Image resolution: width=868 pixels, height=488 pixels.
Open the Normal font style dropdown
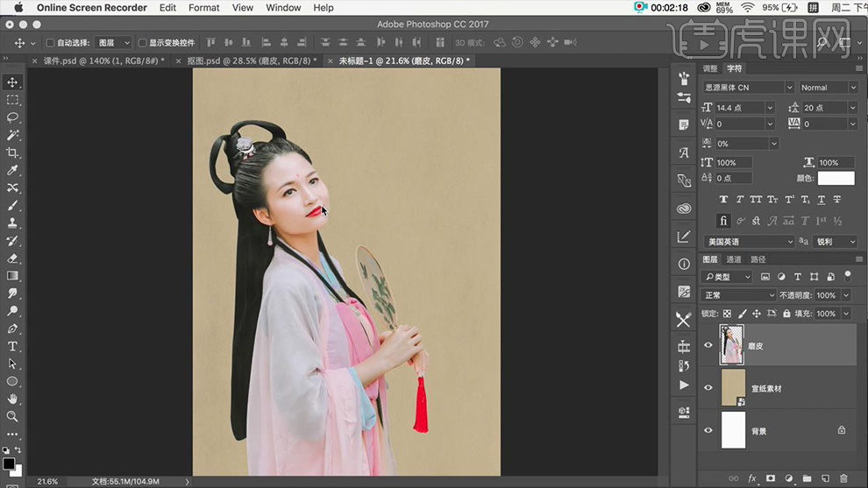point(828,88)
